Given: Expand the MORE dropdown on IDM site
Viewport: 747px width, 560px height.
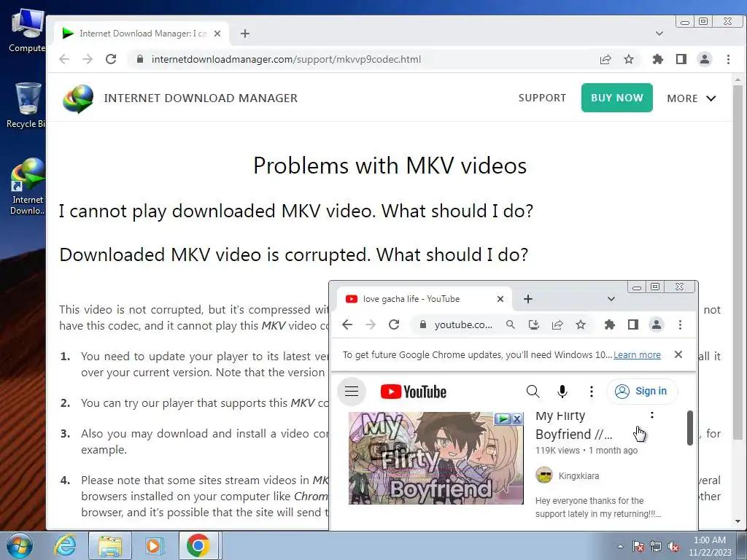Looking at the screenshot, I should click(692, 98).
